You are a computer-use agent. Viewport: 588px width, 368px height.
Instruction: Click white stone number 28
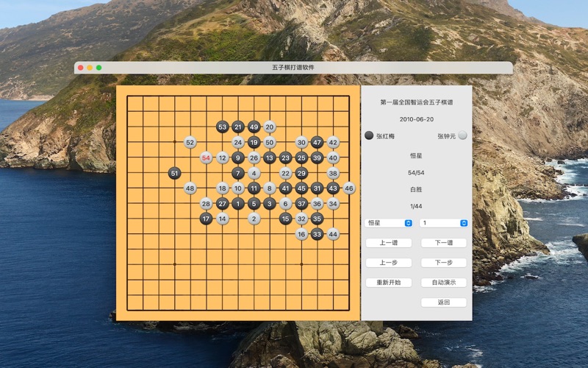click(x=207, y=204)
